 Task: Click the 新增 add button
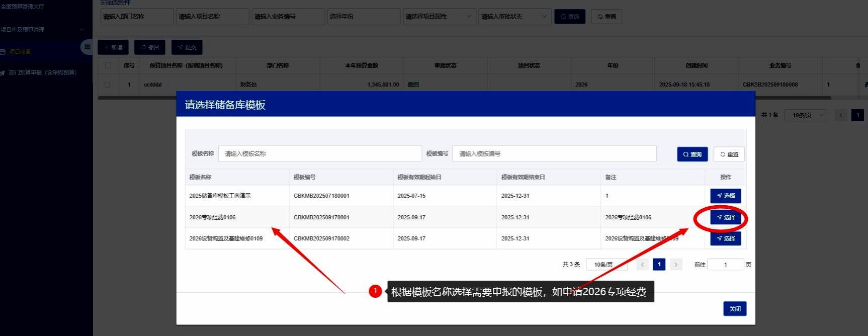113,47
